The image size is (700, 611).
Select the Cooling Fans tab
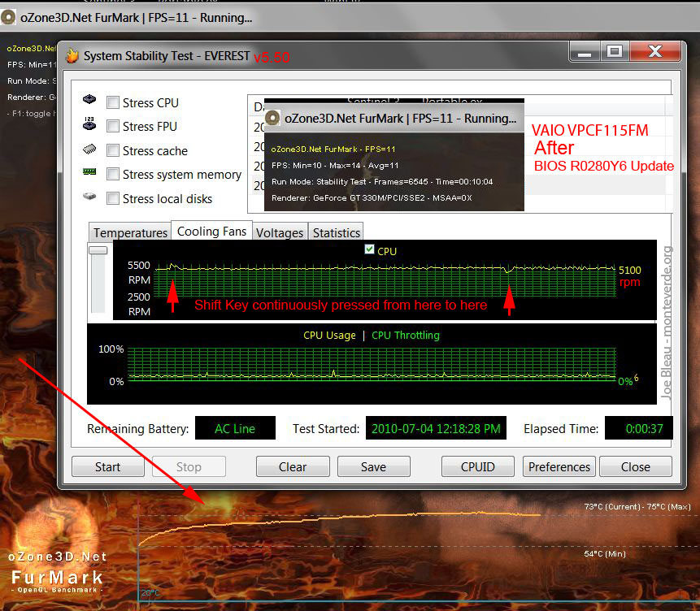[211, 231]
